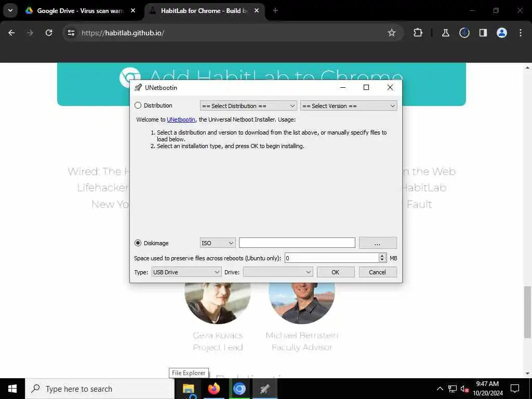The height and width of the screenshot is (399, 532).
Task: Close the HabitLab tab
Action: (257, 11)
